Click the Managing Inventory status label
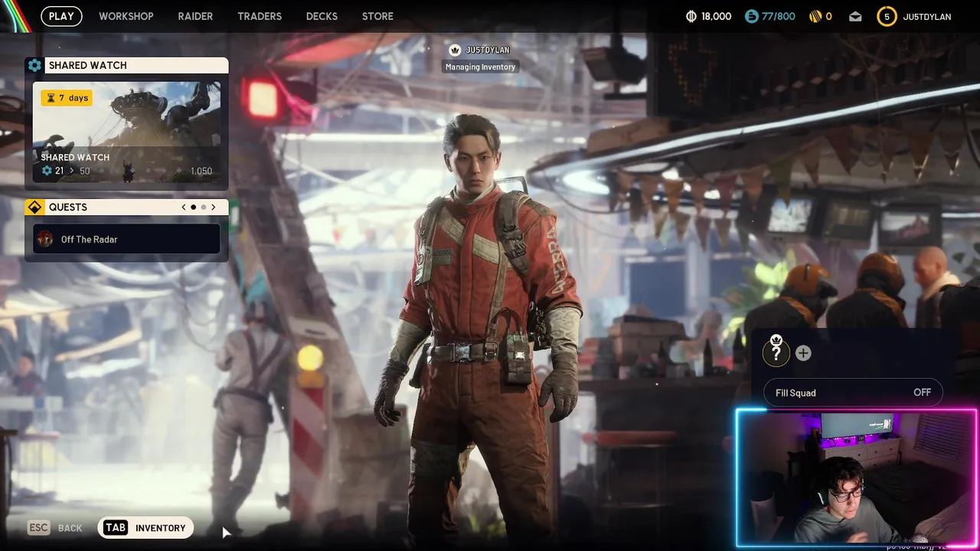Viewport: 980px width, 551px height. click(x=481, y=67)
